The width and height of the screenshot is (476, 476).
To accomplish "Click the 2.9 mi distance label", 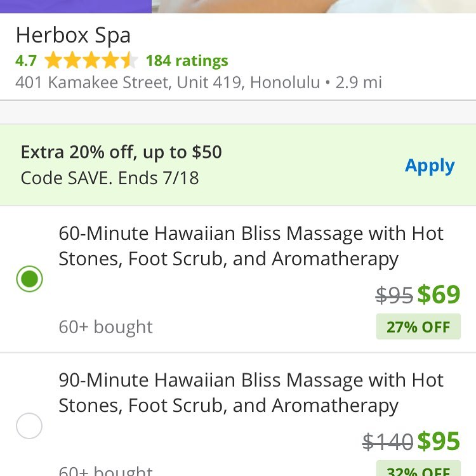I will coord(359,83).
